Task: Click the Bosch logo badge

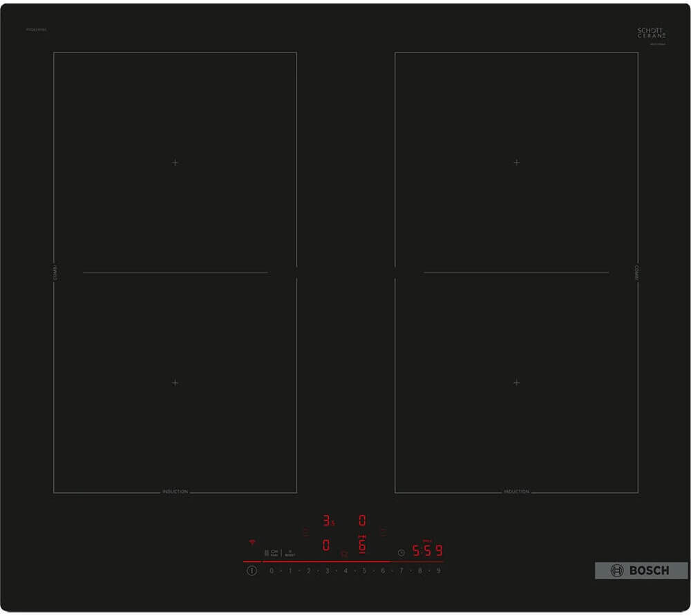Action: (x=641, y=570)
